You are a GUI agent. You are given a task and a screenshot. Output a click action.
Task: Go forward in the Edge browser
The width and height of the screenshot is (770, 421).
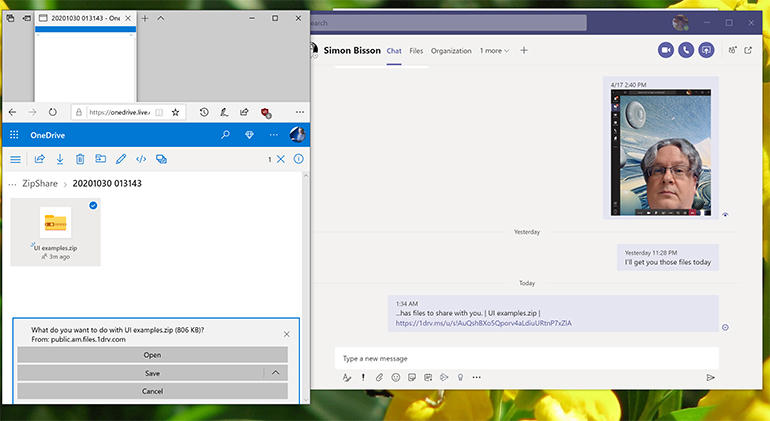pyautogui.click(x=32, y=112)
